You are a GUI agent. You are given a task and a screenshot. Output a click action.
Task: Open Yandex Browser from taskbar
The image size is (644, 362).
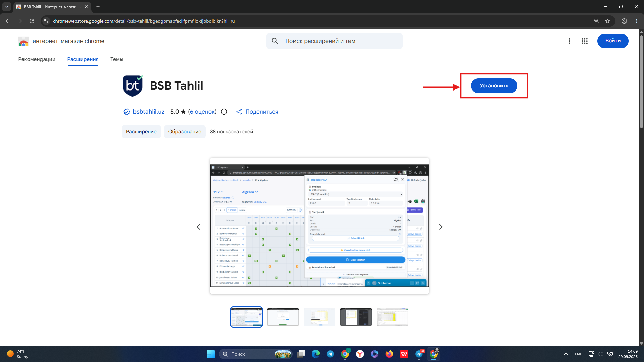click(x=360, y=354)
